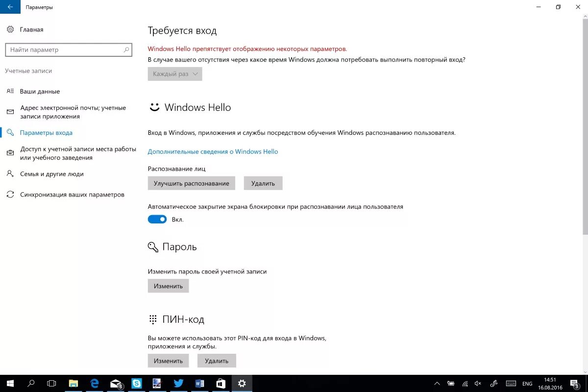This screenshot has width=588, height=392.
Task: Click the keypad icon beside ПИН-код heading
Action: point(152,318)
